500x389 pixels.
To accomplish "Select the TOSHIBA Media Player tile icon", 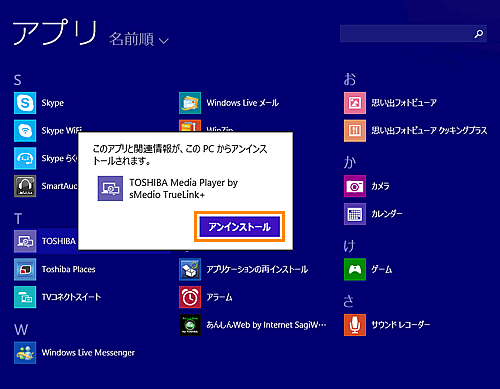I will click(x=25, y=241).
